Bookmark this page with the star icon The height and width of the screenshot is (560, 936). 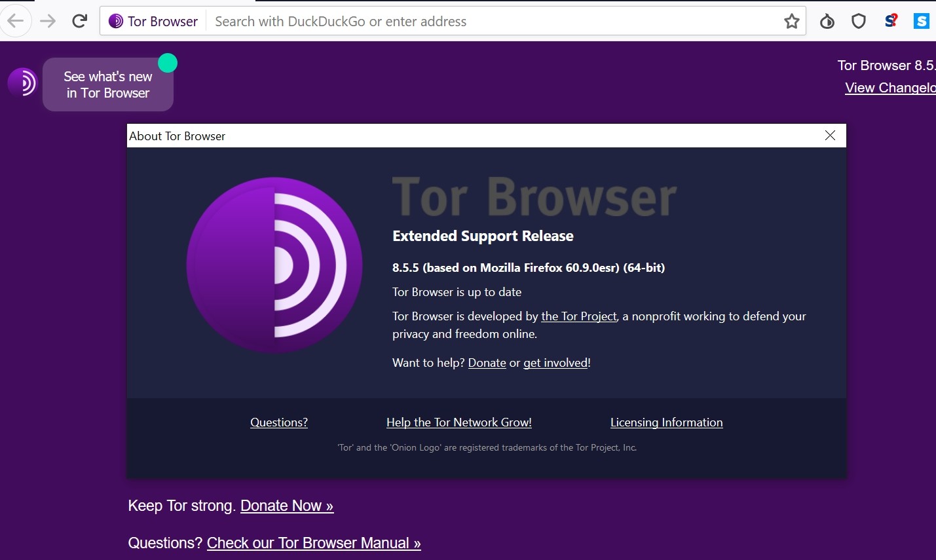[792, 22]
